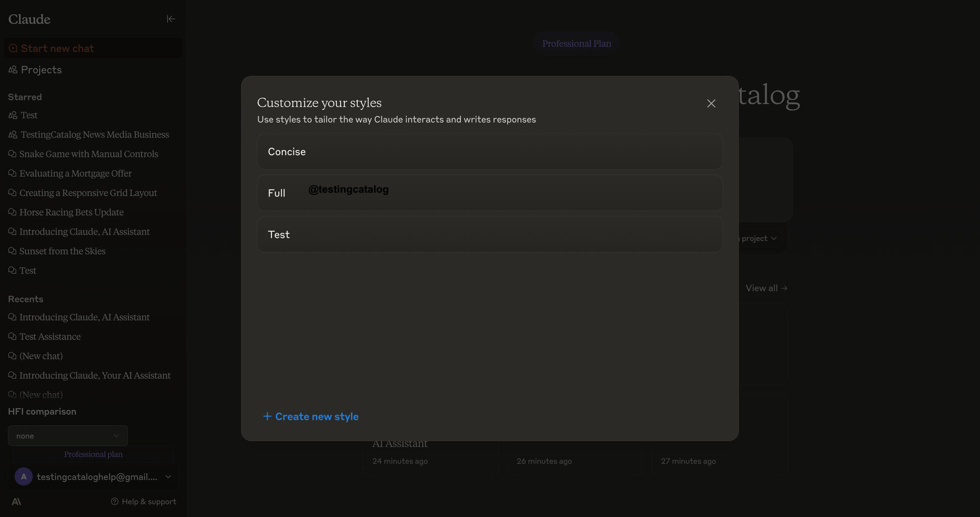Select the Full style

[x=490, y=193]
